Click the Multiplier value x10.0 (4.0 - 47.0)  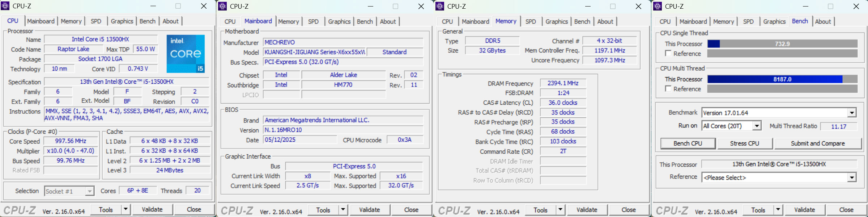click(71, 151)
